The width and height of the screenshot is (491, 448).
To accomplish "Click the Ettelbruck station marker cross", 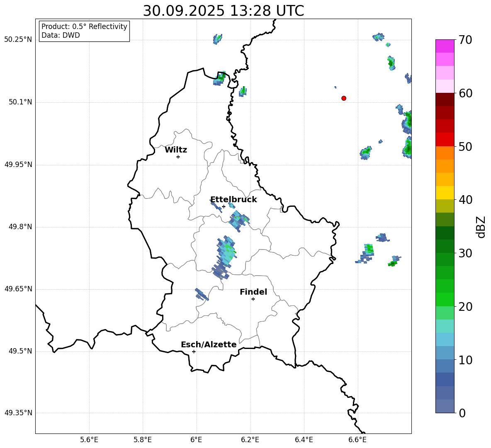I will pyautogui.click(x=224, y=206).
